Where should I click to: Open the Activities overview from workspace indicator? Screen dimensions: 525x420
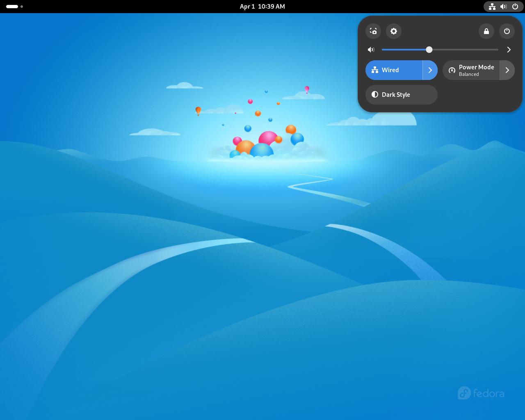14,7
